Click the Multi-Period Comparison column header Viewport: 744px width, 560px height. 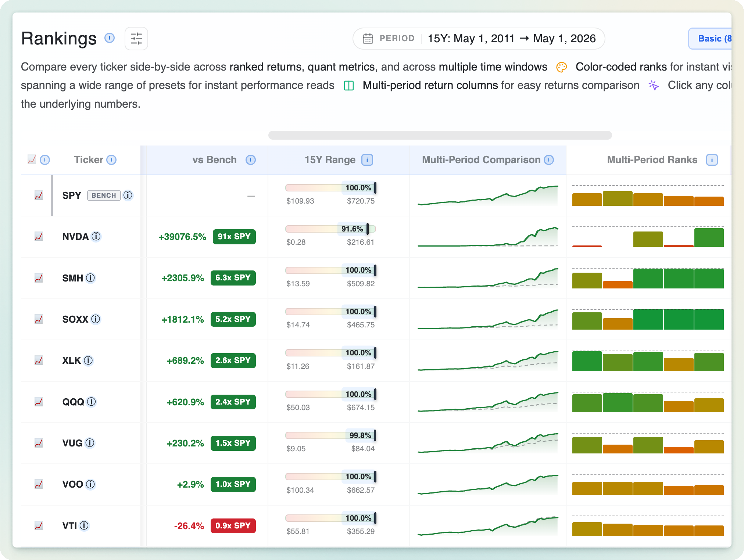point(481,160)
